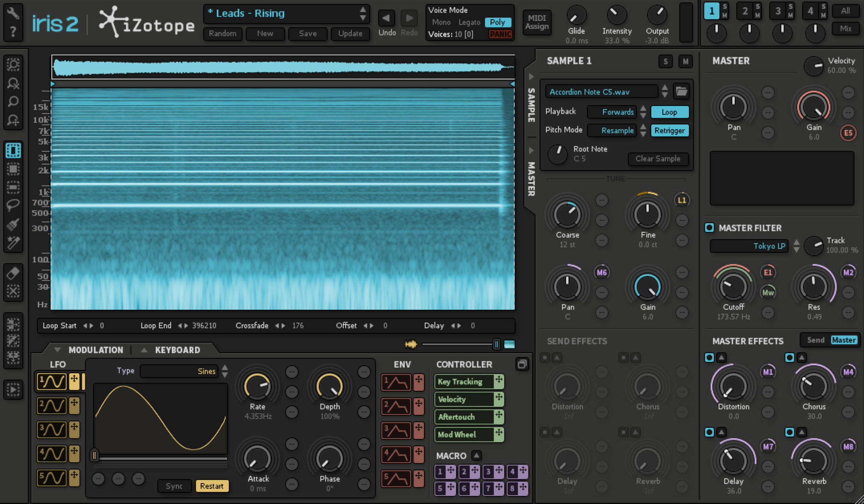The height and width of the screenshot is (504, 864).
Task: Click the Loop Start position input field
Action: point(102,325)
